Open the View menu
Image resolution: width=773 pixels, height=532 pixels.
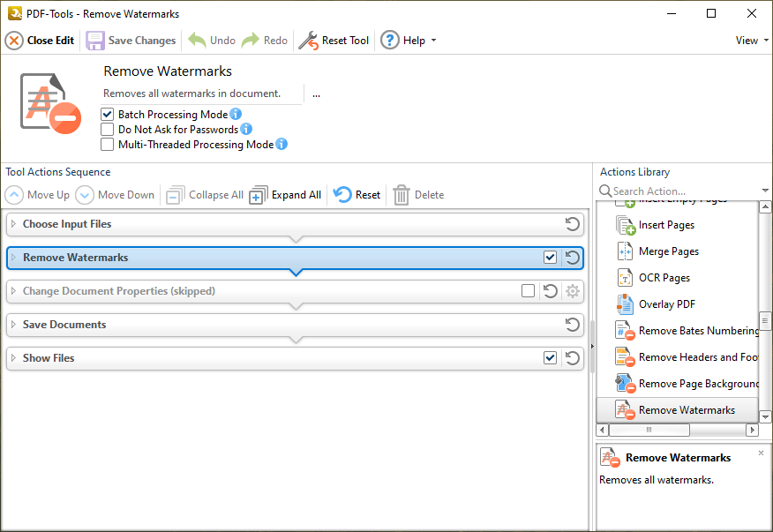(x=752, y=41)
